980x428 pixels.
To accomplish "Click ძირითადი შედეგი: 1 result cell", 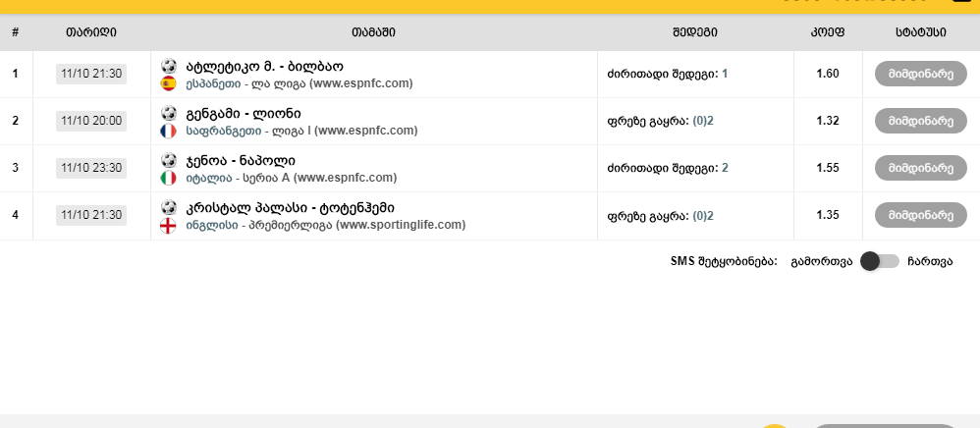I will tap(668, 74).
